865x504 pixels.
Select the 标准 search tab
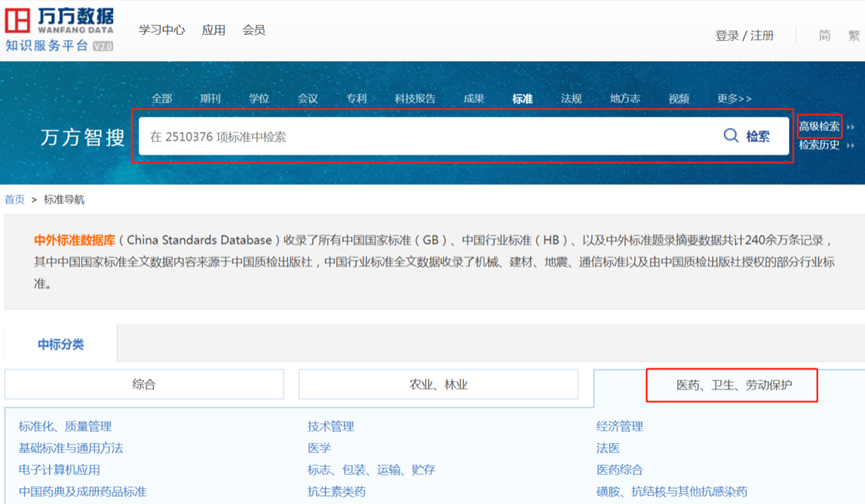pyautogui.click(x=522, y=99)
